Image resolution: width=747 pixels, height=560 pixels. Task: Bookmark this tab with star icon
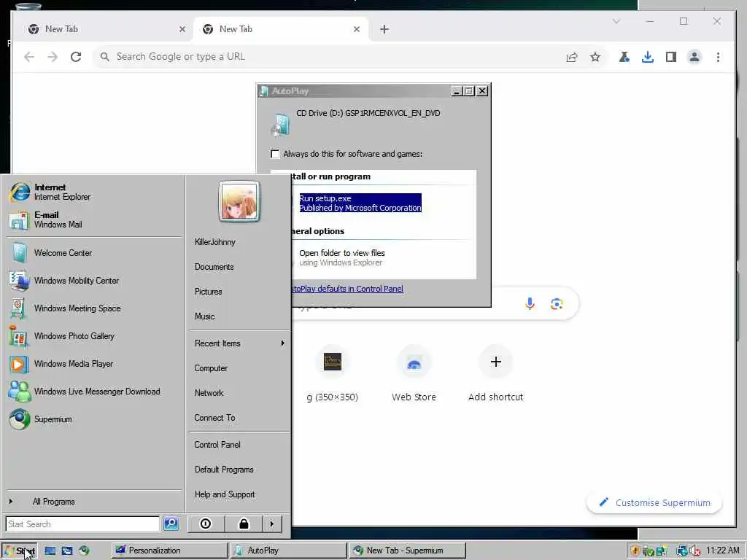[x=595, y=57]
